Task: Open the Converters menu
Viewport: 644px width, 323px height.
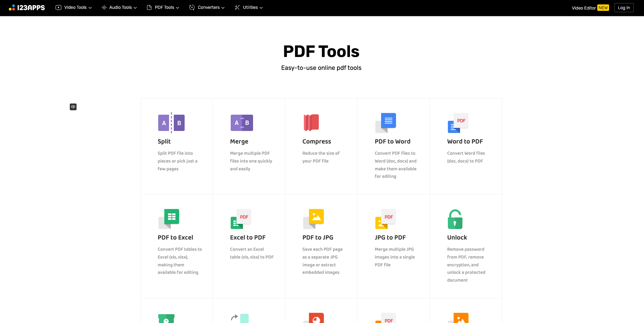Action: pyautogui.click(x=207, y=7)
